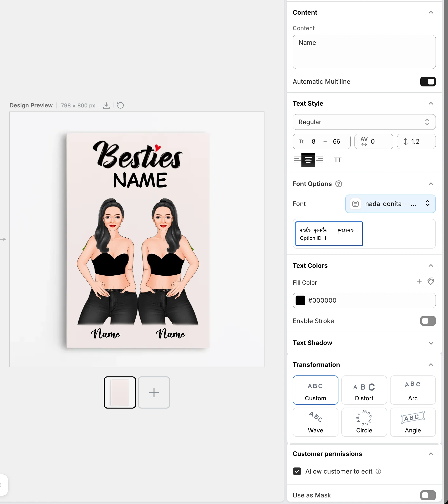This screenshot has height=504, width=448.
Task: Collapse the Font Options section
Action: 431,184
